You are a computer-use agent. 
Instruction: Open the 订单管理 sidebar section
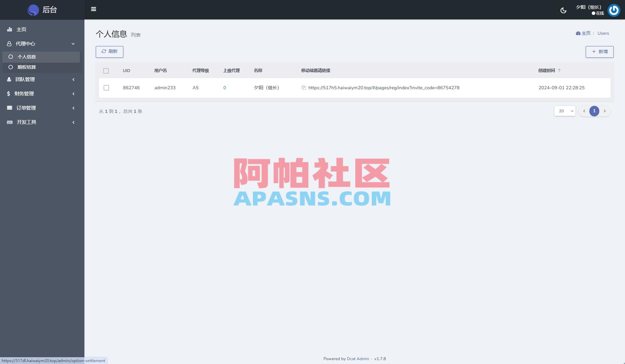pyautogui.click(x=26, y=108)
